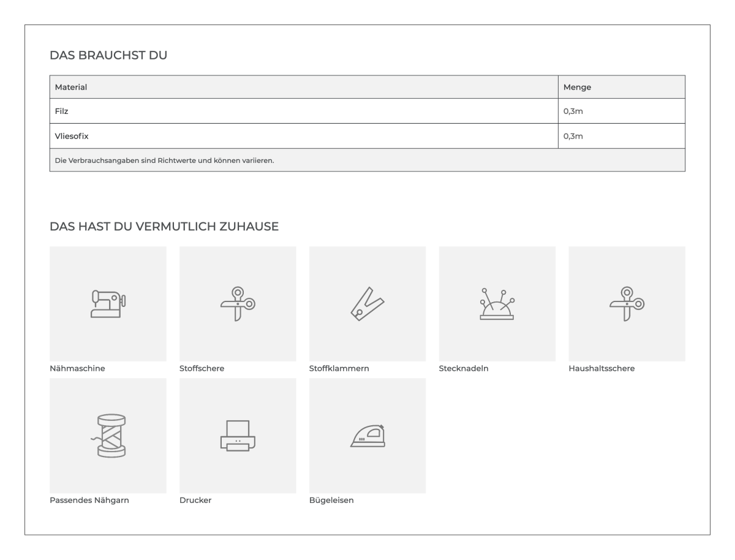Click the Drucker printer icon
The height and width of the screenshot is (560, 735).
tap(238, 436)
